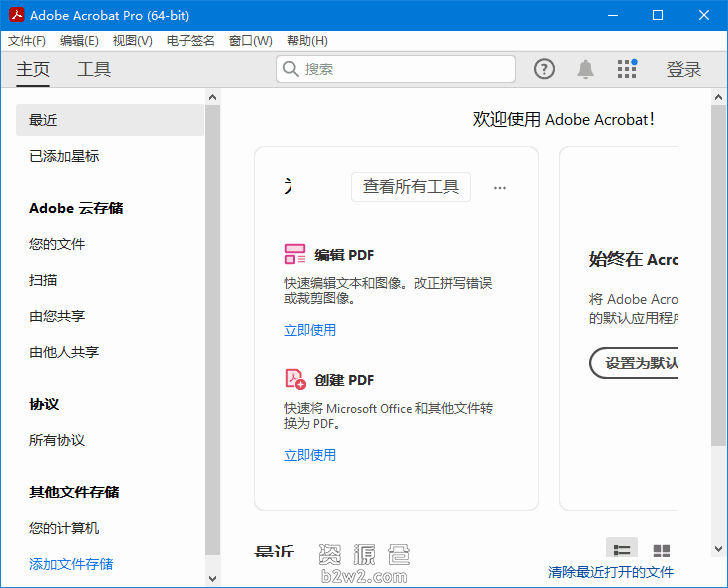Switch to the 工具 tab
Screen dimensions: 728x588
[94, 69]
